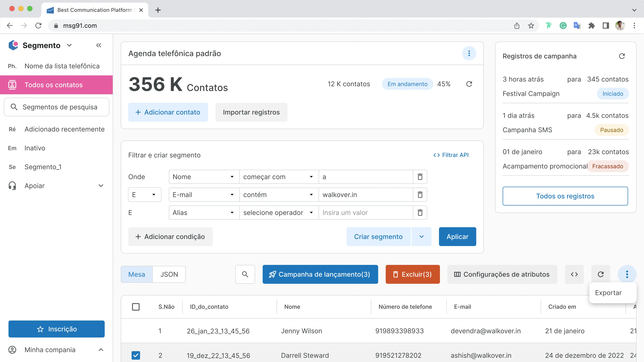Open Segmento_1 in the sidebar
This screenshot has width=644, height=362.
pos(56,167)
